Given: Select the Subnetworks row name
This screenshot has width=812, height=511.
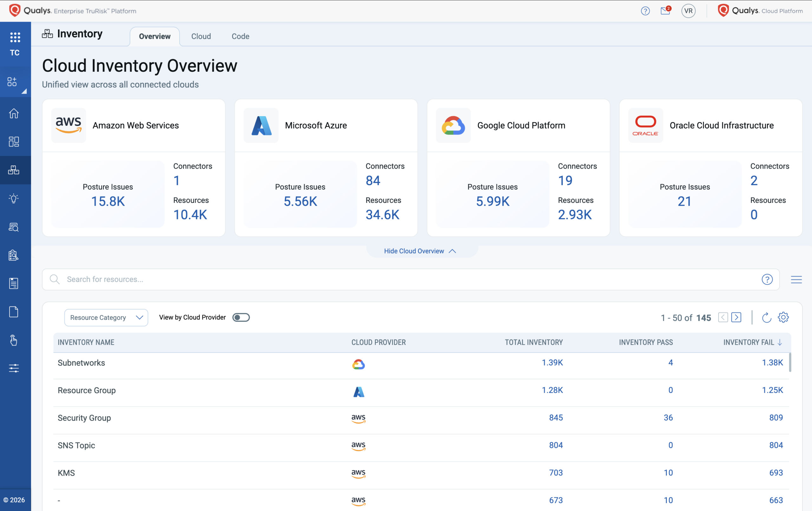Looking at the screenshot, I should pyautogui.click(x=81, y=363).
